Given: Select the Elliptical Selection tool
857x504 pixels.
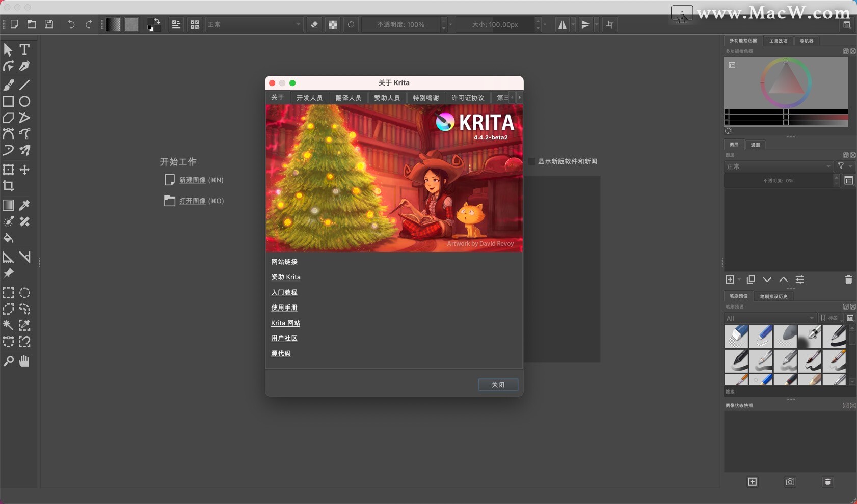Looking at the screenshot, I should [24, 293].
